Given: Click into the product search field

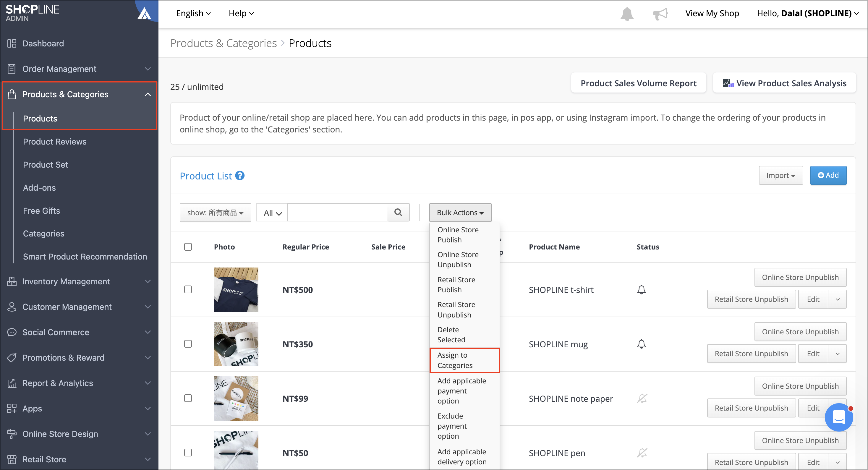Looking at the screenshot, I should (x=337, y=212).
